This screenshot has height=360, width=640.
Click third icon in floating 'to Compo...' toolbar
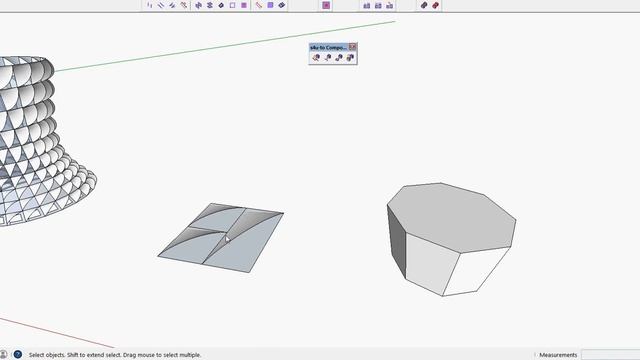339,58
